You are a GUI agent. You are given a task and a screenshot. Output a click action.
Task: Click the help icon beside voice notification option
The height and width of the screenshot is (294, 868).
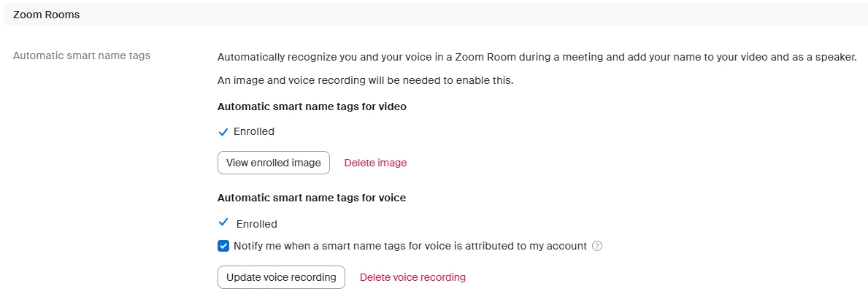tap(597, 246)
